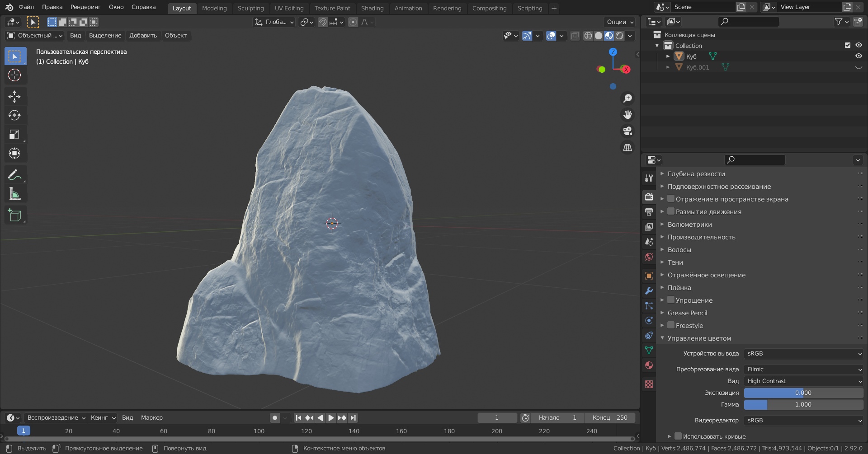Select the Scale tool

click(x=14, y=134)
